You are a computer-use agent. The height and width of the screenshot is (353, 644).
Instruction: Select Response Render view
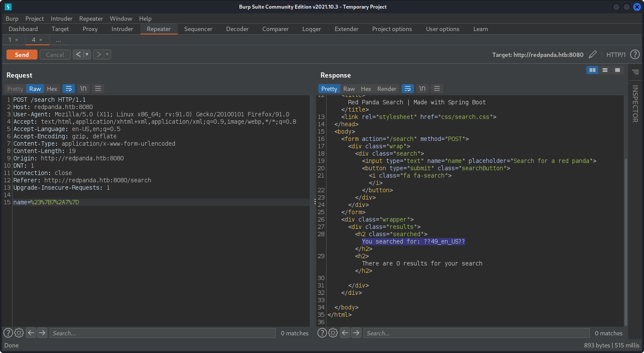click(387, 89)
